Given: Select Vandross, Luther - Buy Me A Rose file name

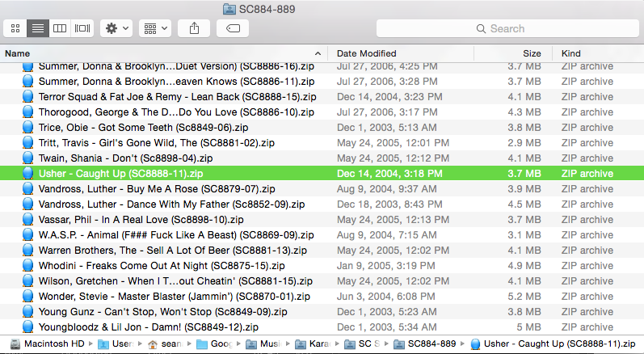Looking at the screenshot, I should coord(157,189).
